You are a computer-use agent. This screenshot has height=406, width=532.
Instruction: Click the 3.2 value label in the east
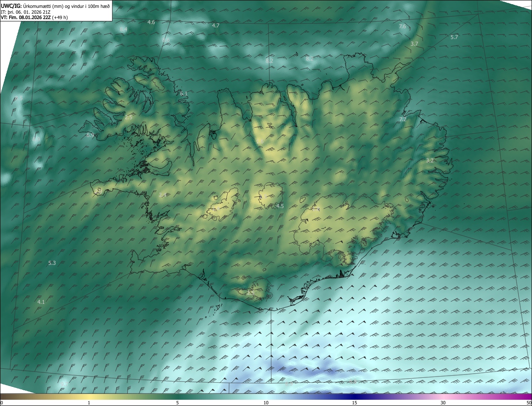point(430,160)
